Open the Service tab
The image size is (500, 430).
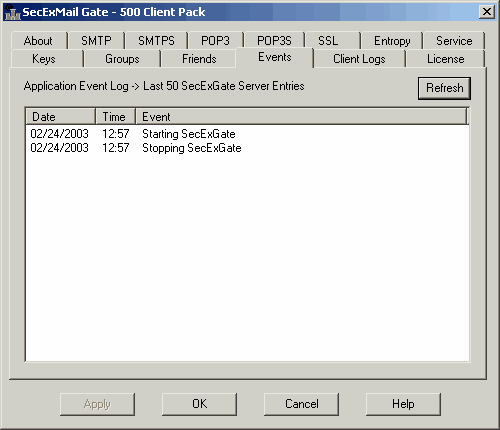coord(454,41)
